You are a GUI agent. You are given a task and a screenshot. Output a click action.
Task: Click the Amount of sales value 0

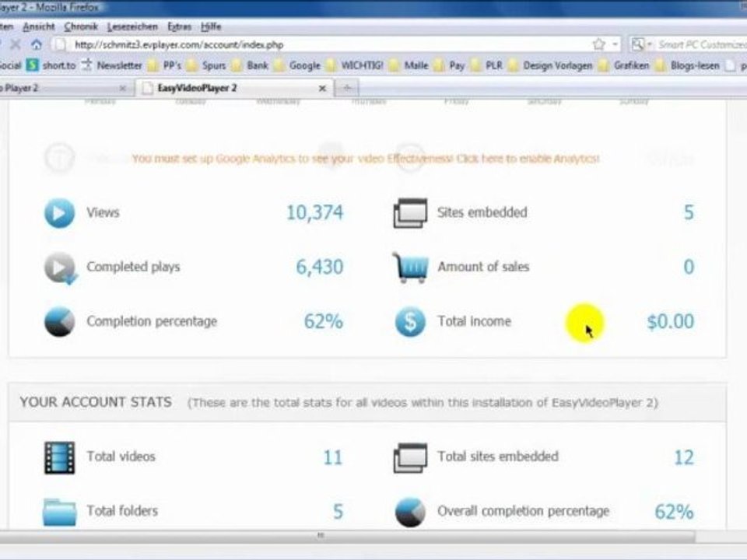click(689, 267)
